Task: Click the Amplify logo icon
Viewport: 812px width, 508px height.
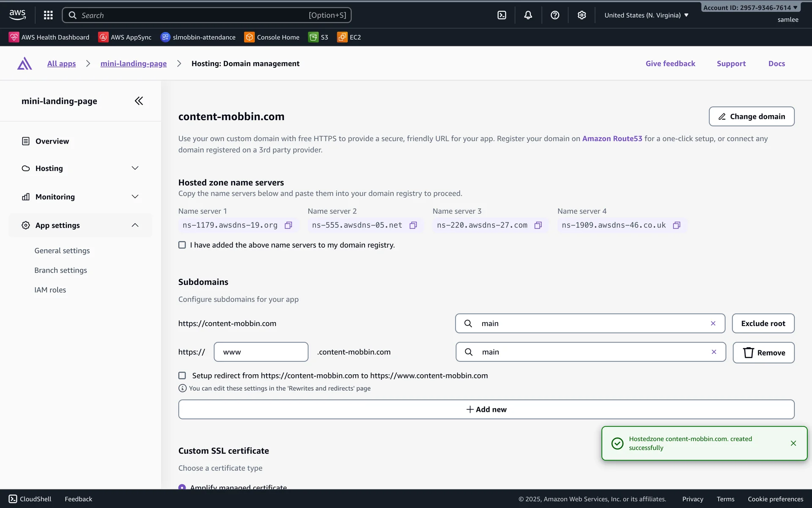Action: click(x=25, y=63)
